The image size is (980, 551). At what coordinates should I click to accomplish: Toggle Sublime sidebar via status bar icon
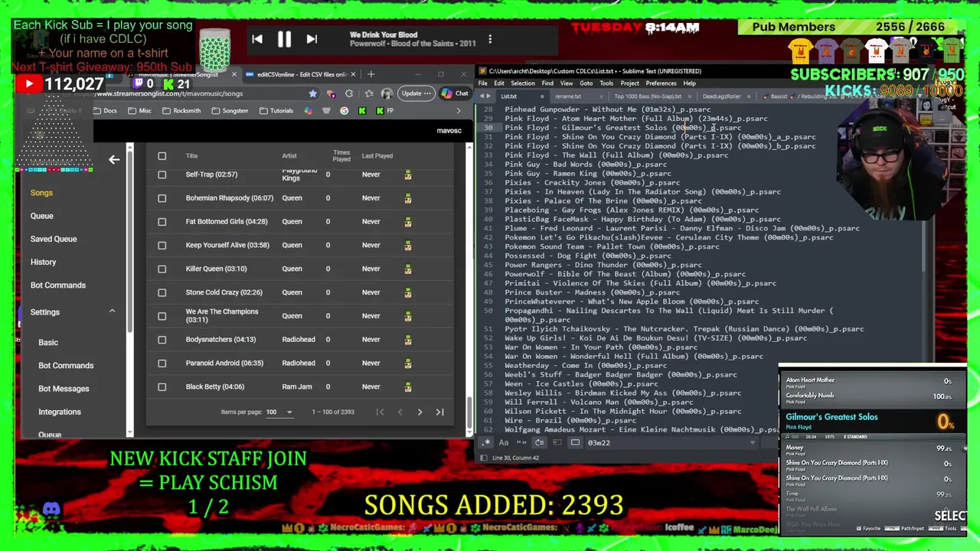484,458
